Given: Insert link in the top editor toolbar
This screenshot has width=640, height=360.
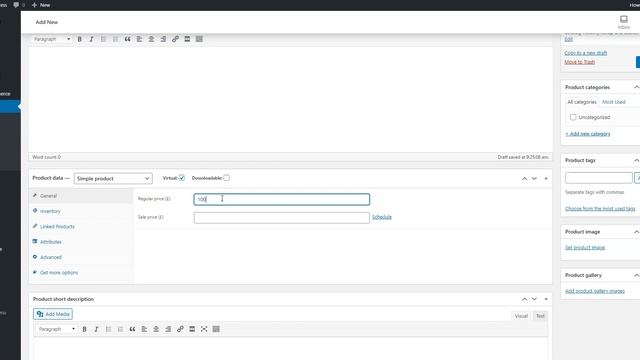Looking at the screenshot, I should pyautogui.click(x=175, y=39).
